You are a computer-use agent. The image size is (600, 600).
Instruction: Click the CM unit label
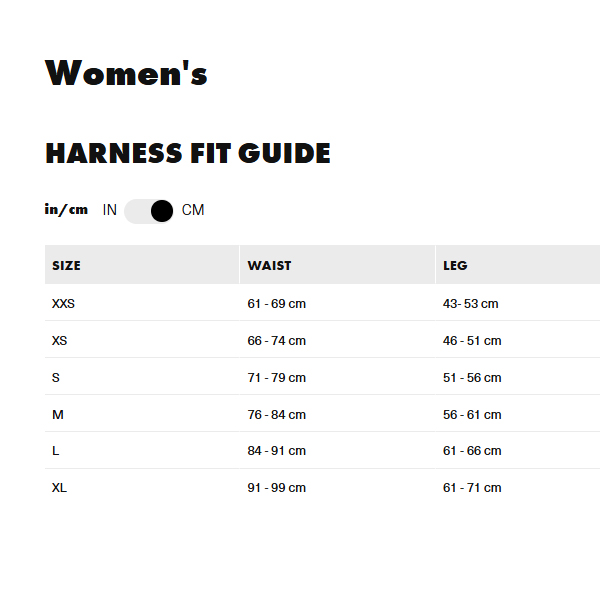193,210
